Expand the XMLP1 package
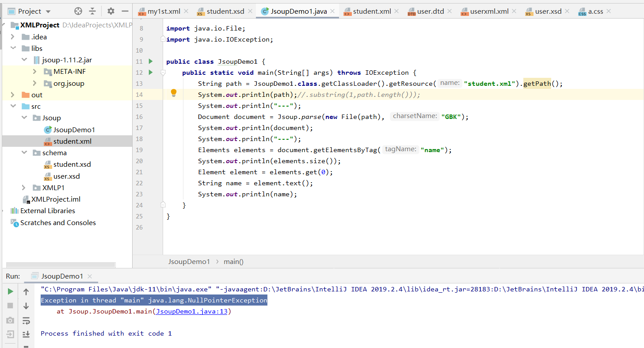Image resolution: width=644 pixels, height=348 pixels. click(25, 187)
